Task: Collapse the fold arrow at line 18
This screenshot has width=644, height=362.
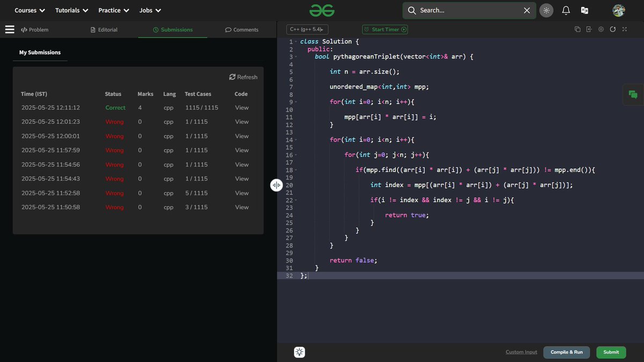Action: point(296,170)
